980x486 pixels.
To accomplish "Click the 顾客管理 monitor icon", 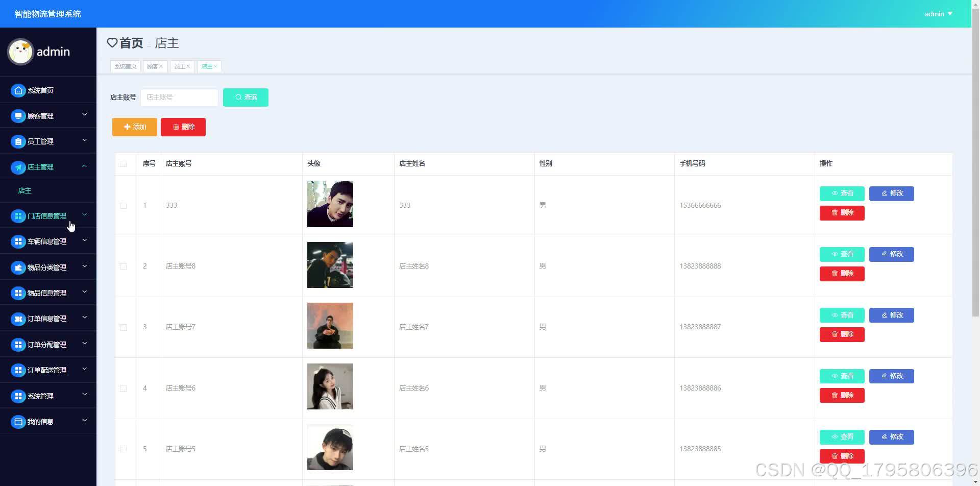I will pyautogui.click(x=18, y=116).
